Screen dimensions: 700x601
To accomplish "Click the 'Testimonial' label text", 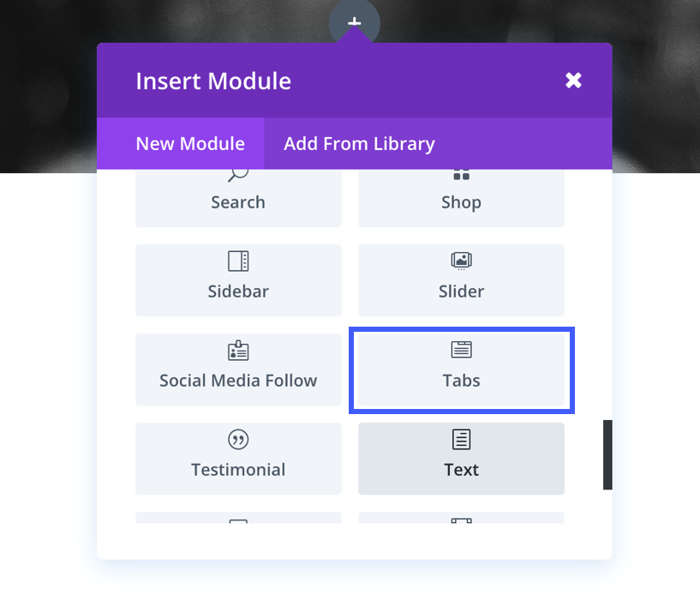I will tap(238, 470).
